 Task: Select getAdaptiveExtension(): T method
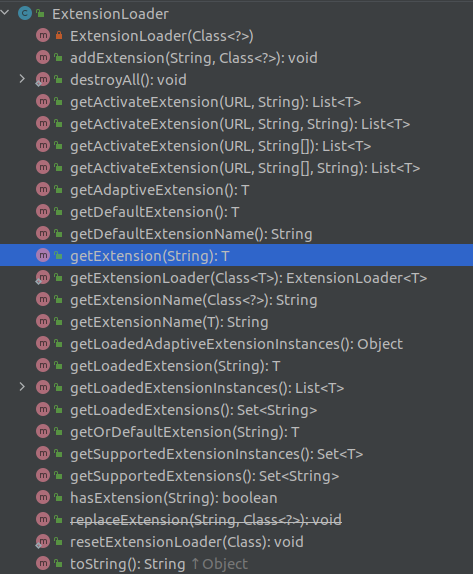[x=160, y=190]
